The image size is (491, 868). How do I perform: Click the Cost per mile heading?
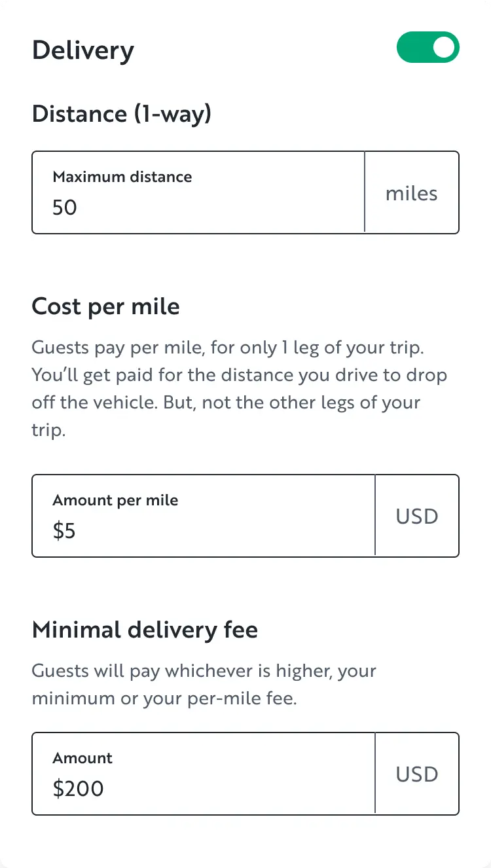105,306
